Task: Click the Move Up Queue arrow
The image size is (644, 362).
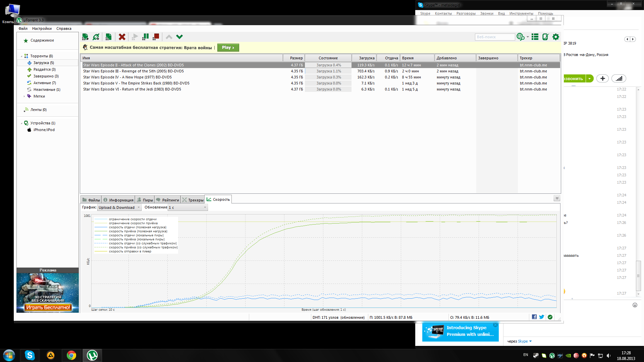Action: coord(169,37)
